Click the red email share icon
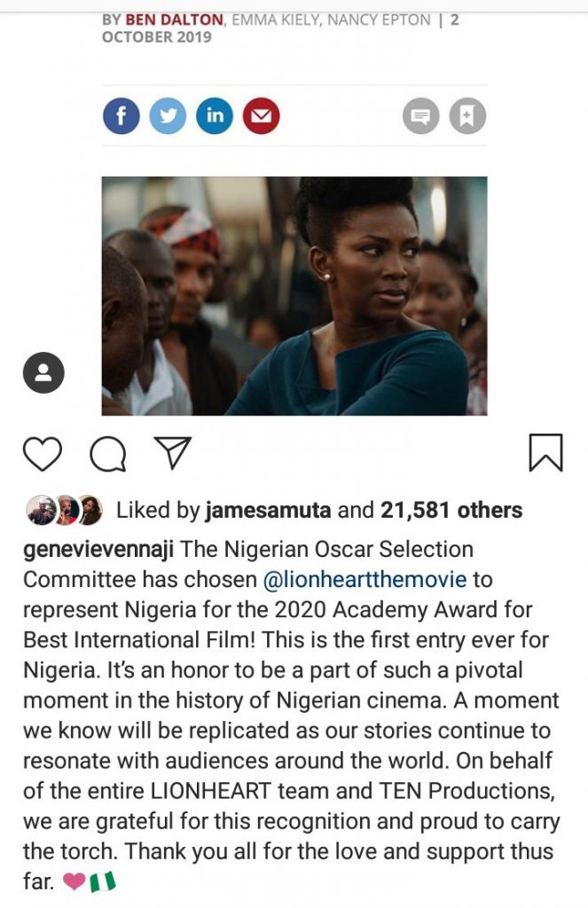588x908 pixels. (261, 116)
